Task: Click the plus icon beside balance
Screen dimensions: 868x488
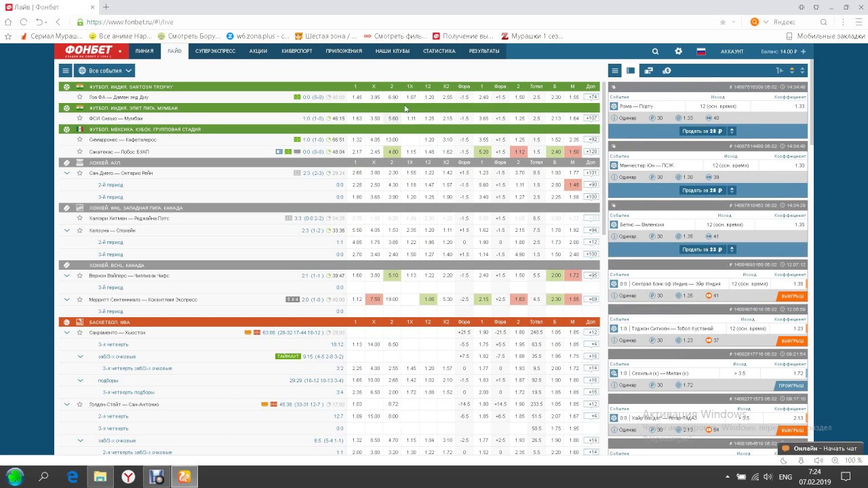Action: (x=804, y=51)
